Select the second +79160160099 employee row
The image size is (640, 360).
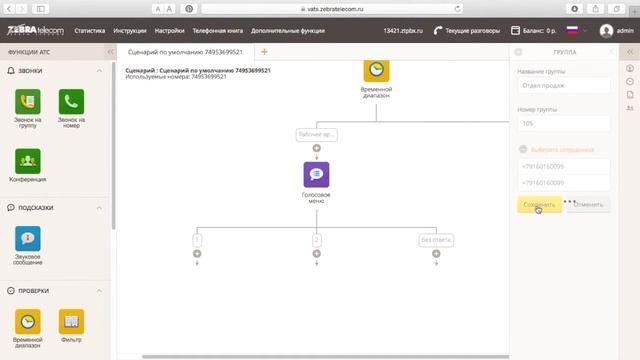(564, 183)
